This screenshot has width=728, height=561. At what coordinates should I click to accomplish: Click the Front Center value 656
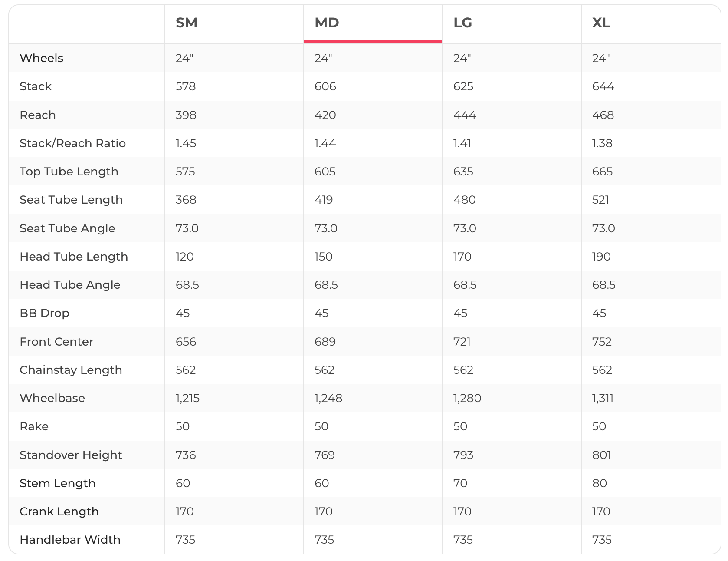click(x=186, y=342)
